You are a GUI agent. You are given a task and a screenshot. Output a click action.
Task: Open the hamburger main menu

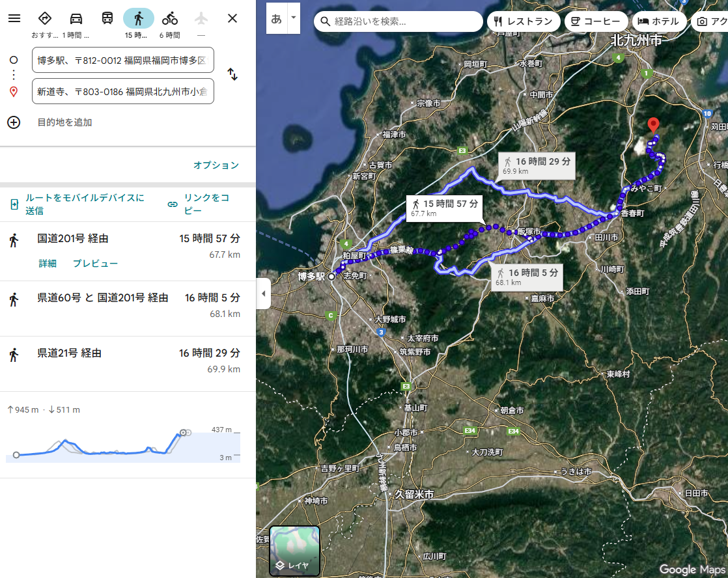point(14,18)
